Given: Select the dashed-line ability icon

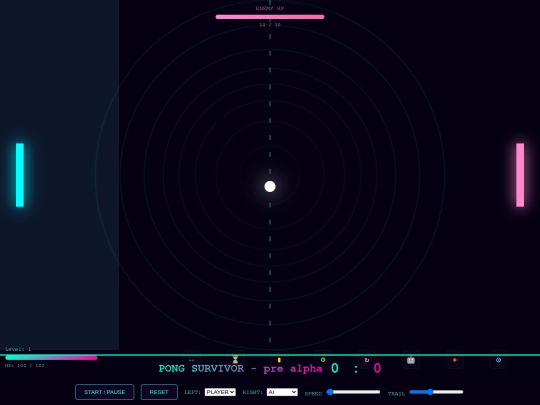Looking at the screenshot, I should point(191,360).
